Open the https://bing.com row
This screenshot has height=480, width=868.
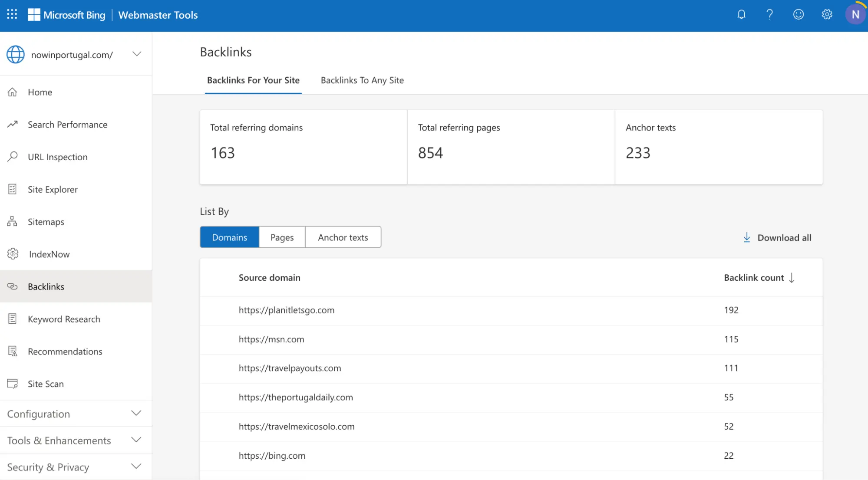coord(511,456)
